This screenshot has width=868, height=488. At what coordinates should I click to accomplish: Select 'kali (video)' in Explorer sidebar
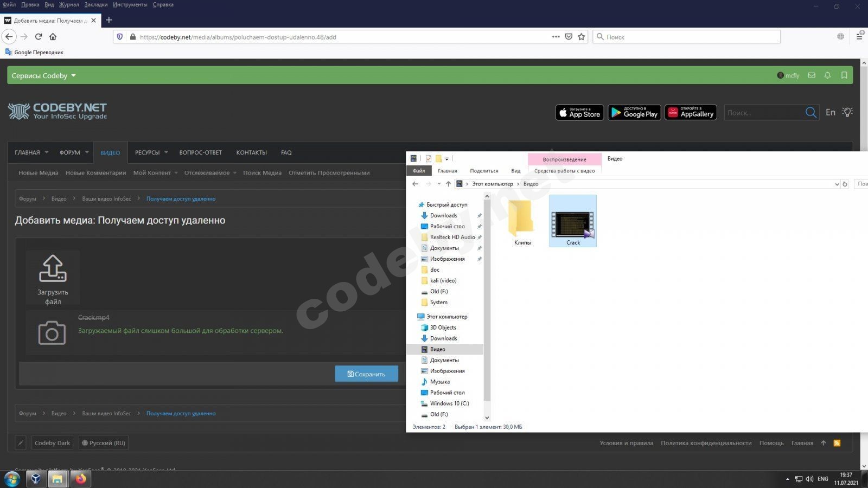(443, 280)
